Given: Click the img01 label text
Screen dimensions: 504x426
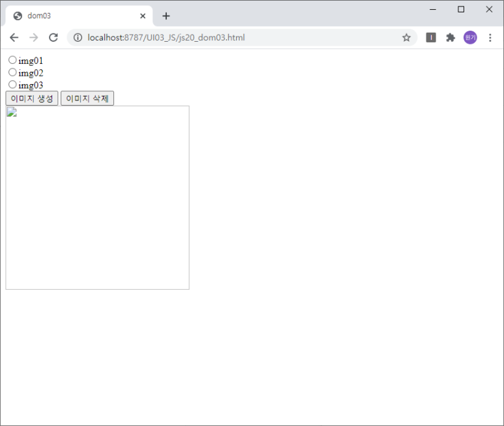Looking at the screenshot, I should (x=31, y=61).
